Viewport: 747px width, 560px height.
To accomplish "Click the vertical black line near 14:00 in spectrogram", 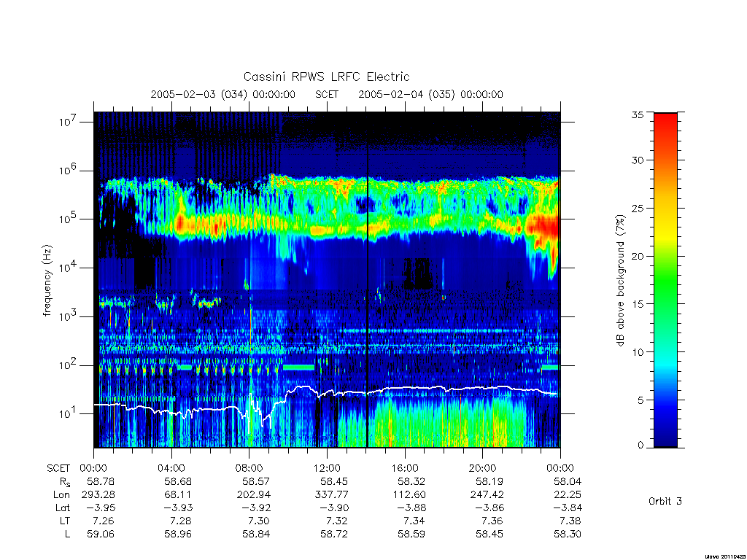I will coord(368,280).
